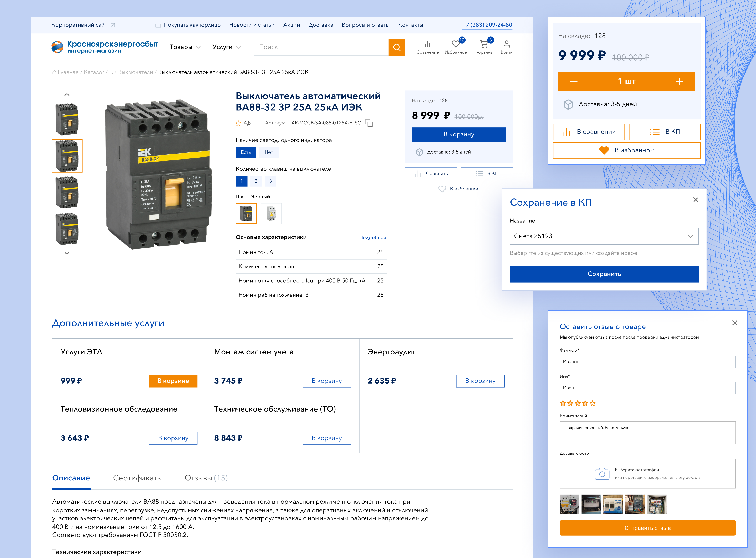Click the 'Подробнее' characteristics link
This screenshot has width=756, height=558.
click(372, 238)
